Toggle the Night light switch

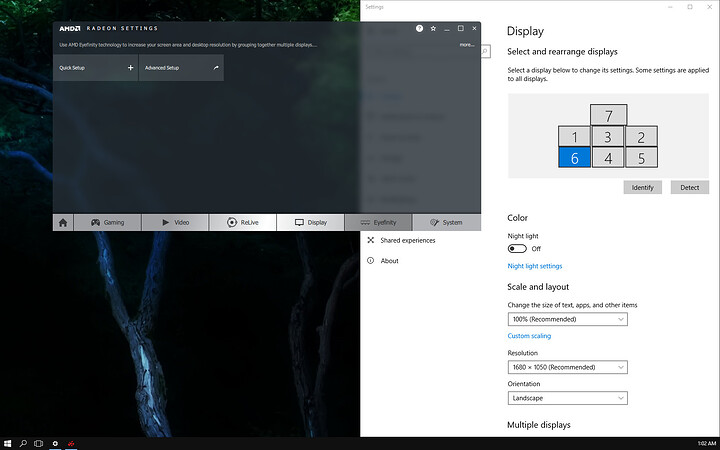(517, 248)
